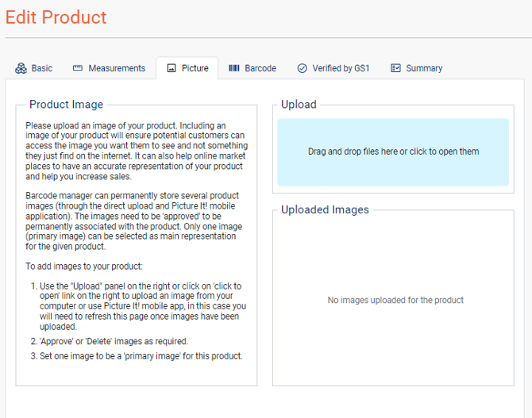Switch to the Basic tab
The height and width of the screenshot is (418, 532).
click(41, 68)
